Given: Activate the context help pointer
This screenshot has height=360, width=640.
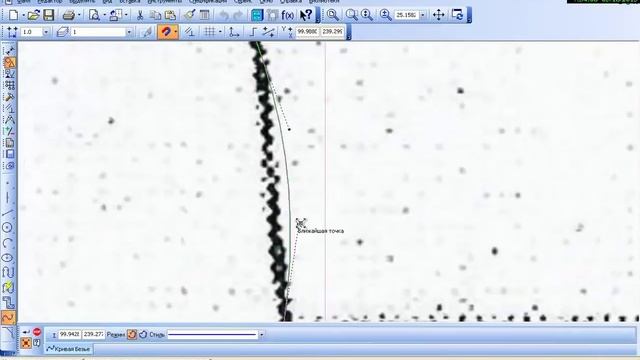Looking at the screenshot, I should coord(306,16).
